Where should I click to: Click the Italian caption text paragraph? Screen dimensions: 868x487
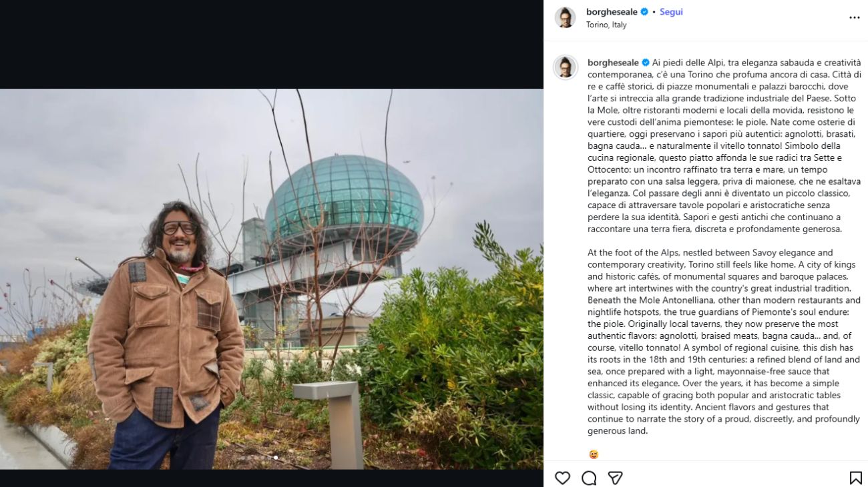[724, 145]
